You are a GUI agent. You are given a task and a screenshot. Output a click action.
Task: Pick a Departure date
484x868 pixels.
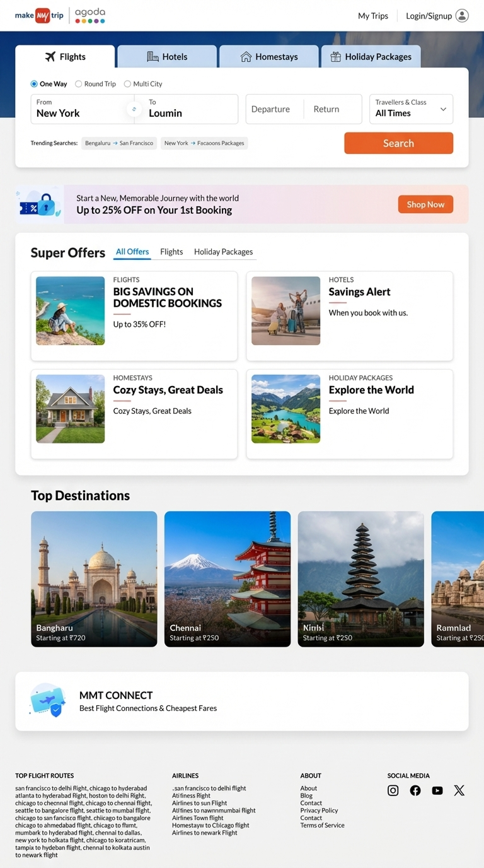click(x=274, y=109)
